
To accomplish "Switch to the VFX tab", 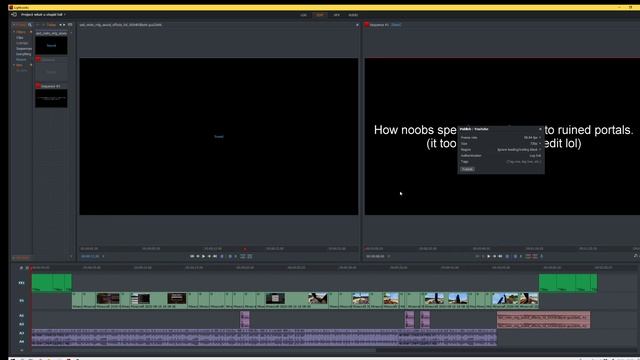I will point(336,15).
